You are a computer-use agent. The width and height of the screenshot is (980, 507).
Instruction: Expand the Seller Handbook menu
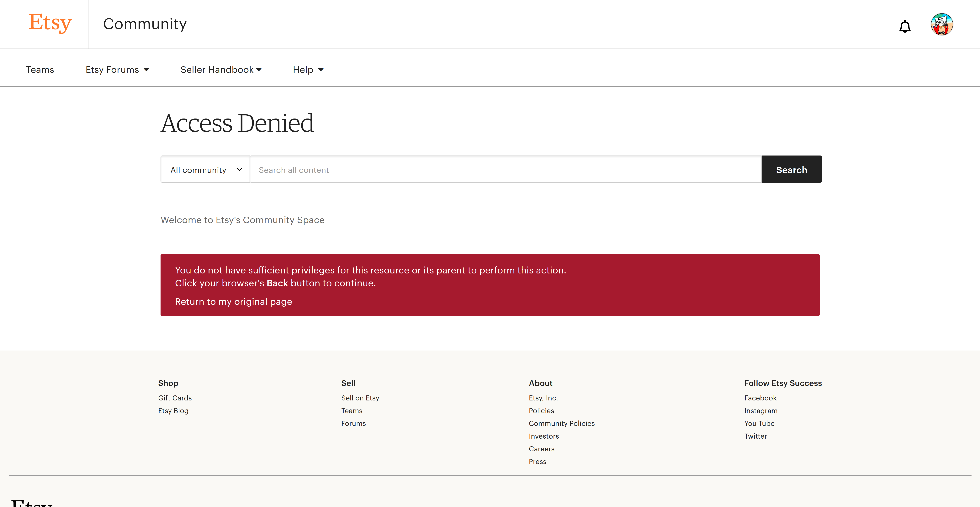(221, 70)
